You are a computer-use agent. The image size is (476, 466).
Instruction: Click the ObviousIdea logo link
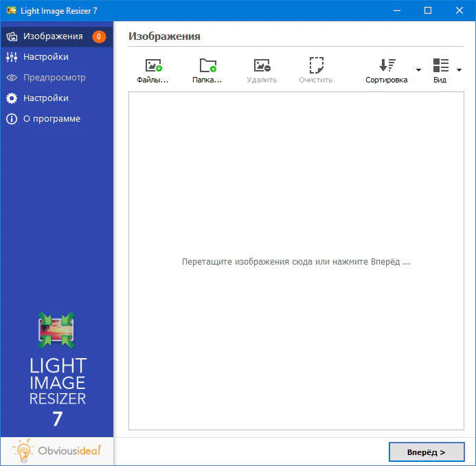click(x=57, y=451)
